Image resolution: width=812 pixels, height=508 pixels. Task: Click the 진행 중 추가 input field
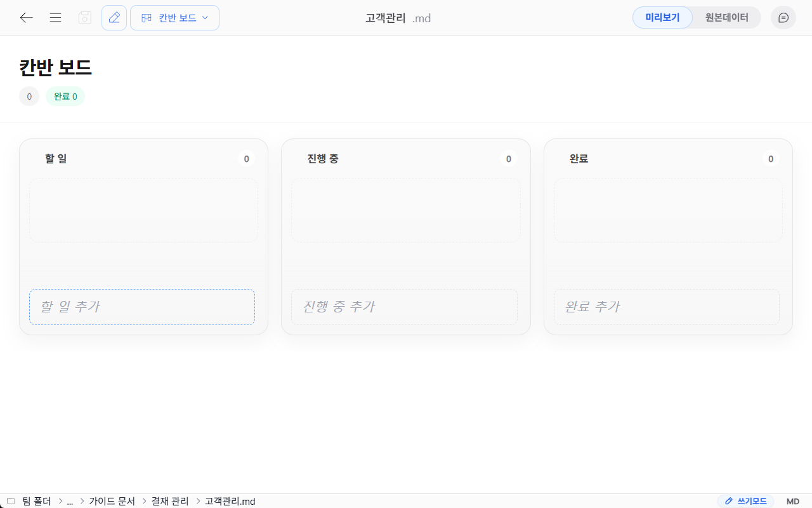(404, 307)
